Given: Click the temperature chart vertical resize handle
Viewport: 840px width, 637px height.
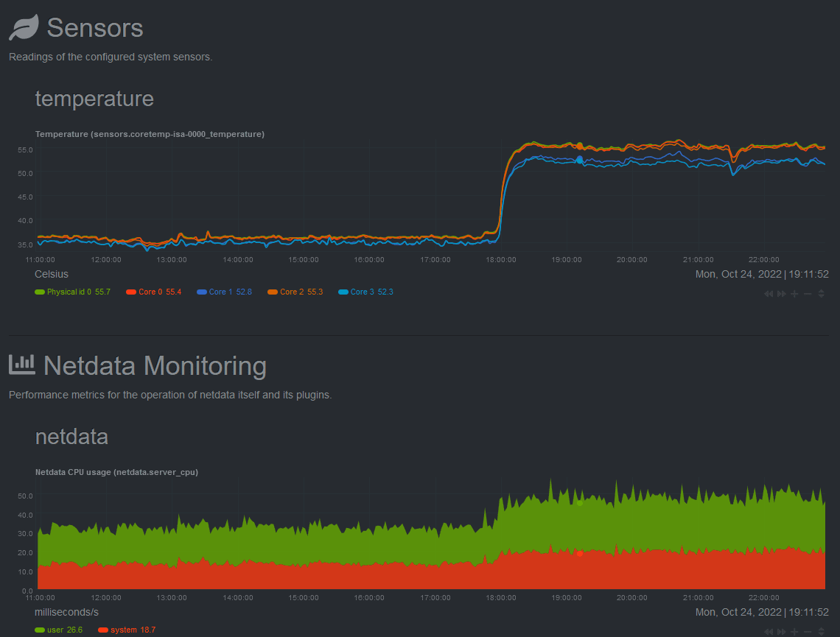Looking at the screenshot, I should (821, 294).
